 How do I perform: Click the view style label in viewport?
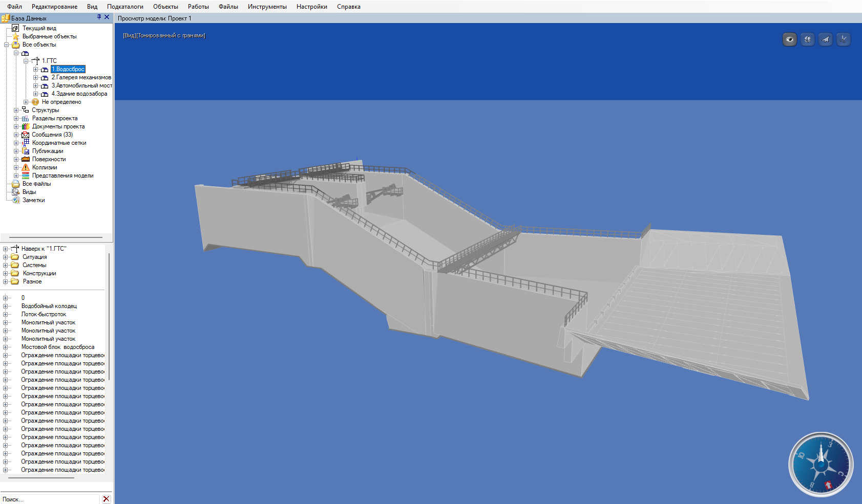point(164,36)
